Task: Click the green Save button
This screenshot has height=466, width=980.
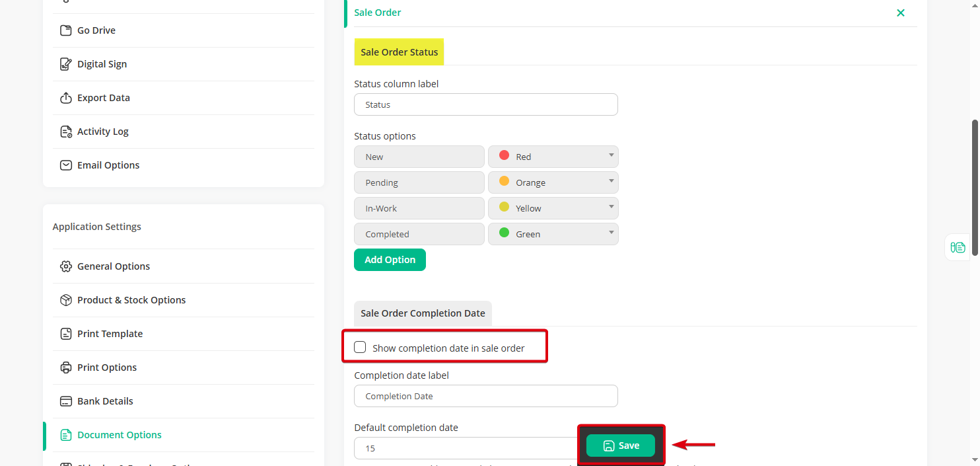Action: (621, 446)
